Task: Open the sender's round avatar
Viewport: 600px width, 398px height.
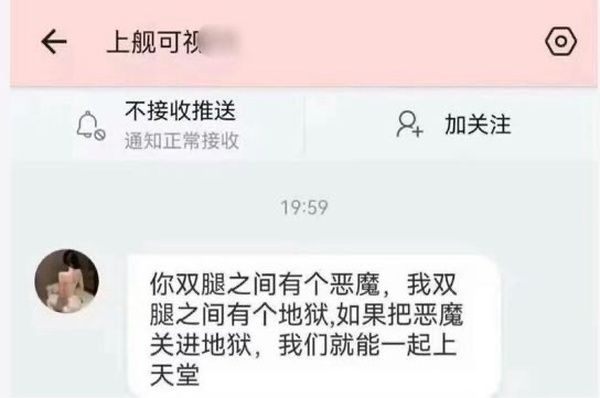Action: [67, 281]
